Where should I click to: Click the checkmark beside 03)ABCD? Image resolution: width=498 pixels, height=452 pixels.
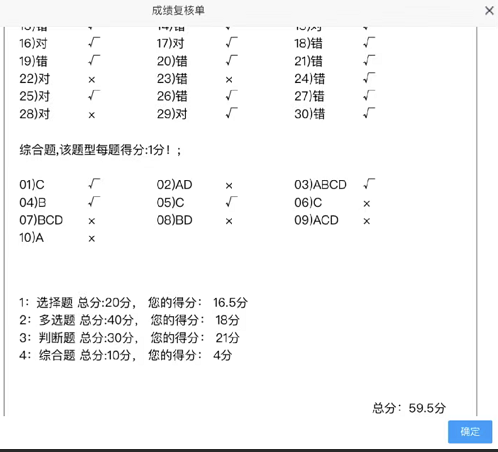tap(369, 184)
